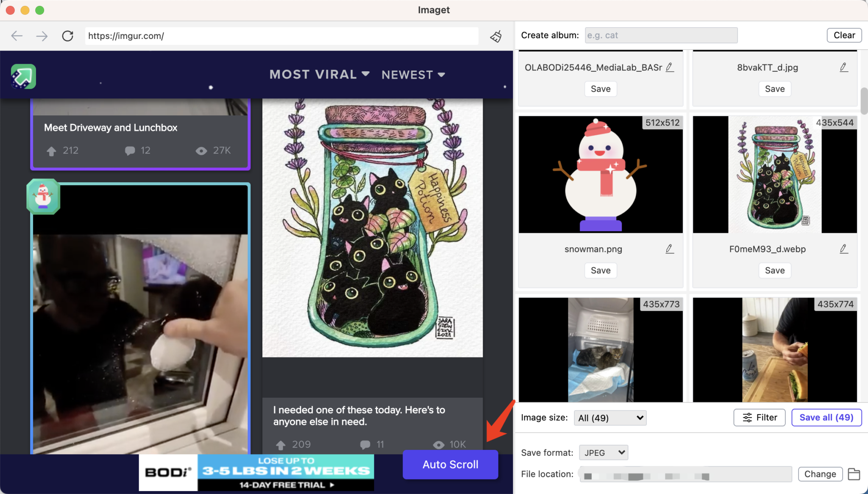This screenshot has height=494, width=868.
Task: Open the Filter options
Action: (x=759, y=417)
